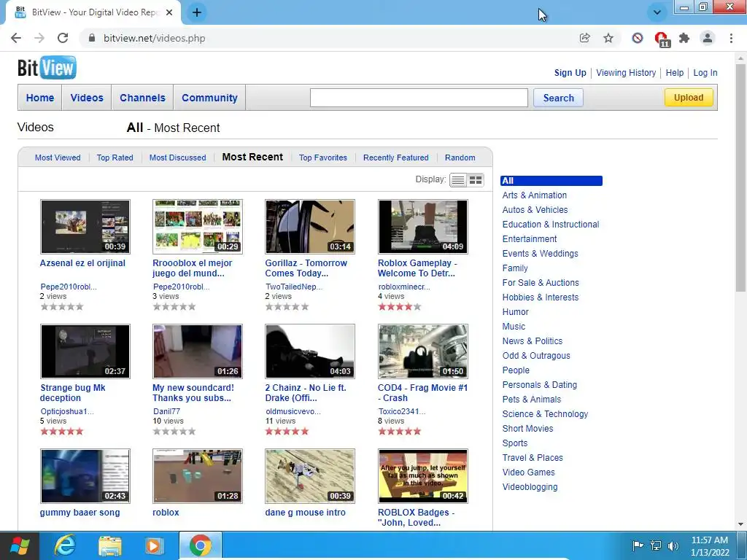Click the BitView logo

point(47,68)
